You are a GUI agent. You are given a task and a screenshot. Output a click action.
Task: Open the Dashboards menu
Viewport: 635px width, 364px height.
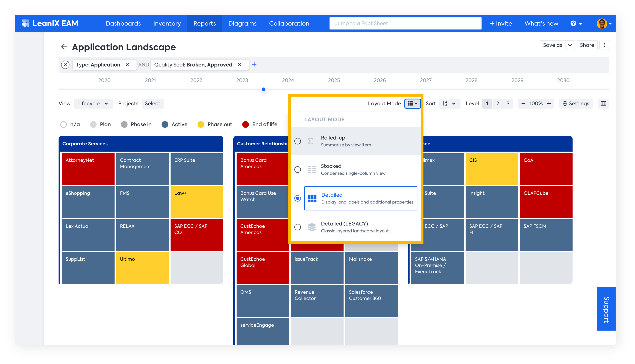pos(123,23)
